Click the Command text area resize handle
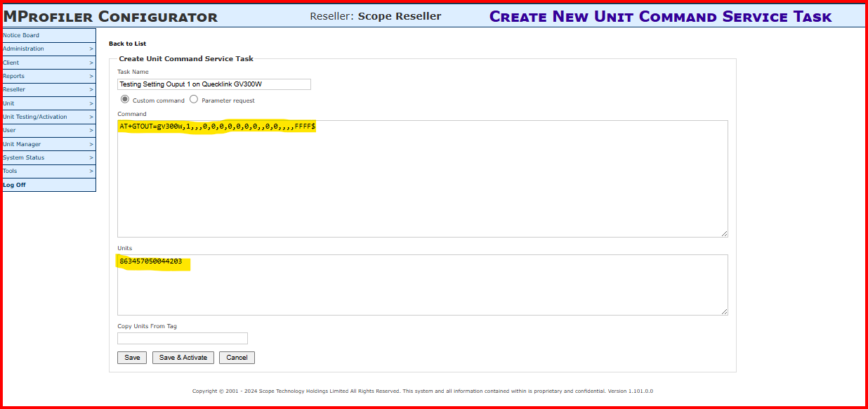The image size is (868, 409). click(x=724, y=233)
